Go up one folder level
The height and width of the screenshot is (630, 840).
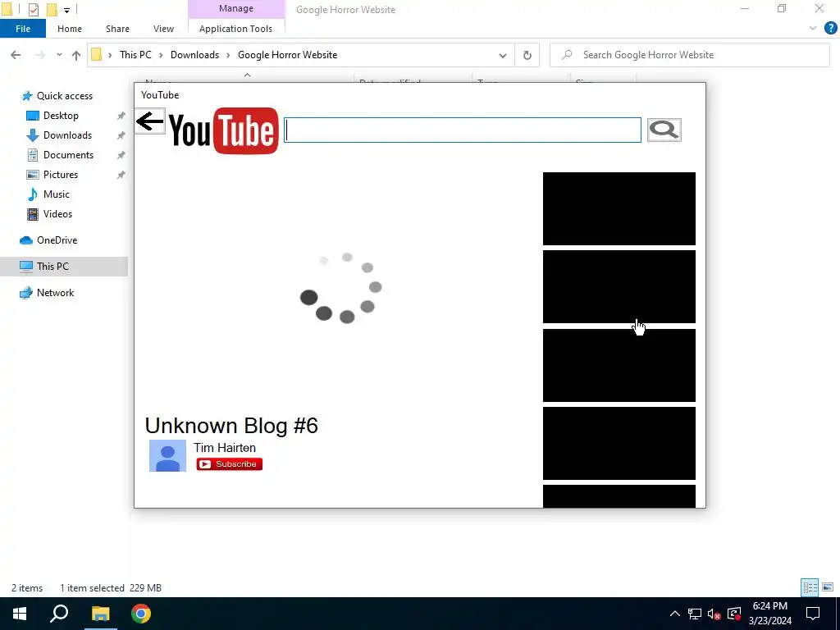coord(76,55)
